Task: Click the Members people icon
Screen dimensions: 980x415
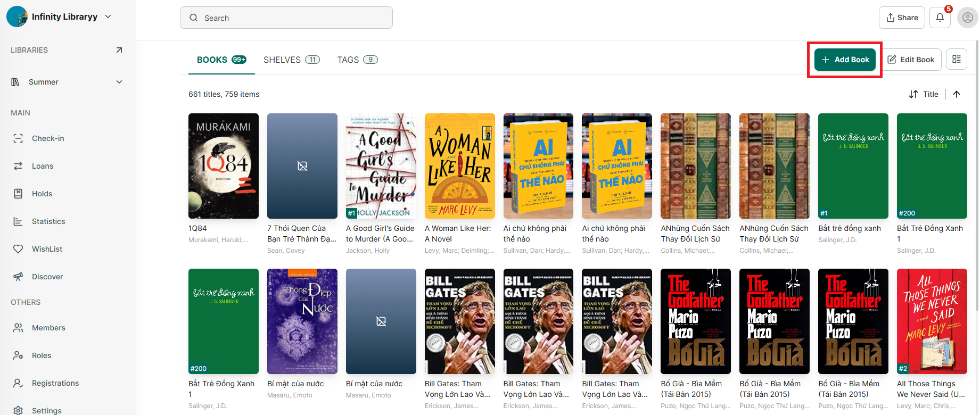Action: tap(18, 328)
